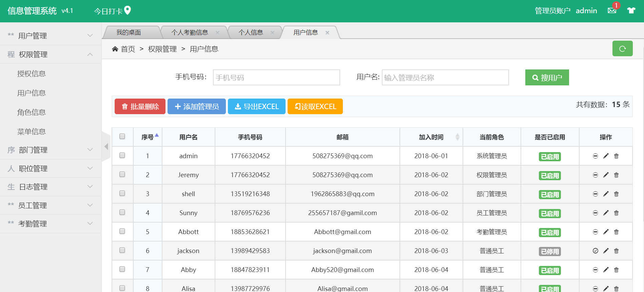This screenshot has width=644, height=292.
Task: Expand the 考勤管理 sidebar menu
Action: (51, 224)
